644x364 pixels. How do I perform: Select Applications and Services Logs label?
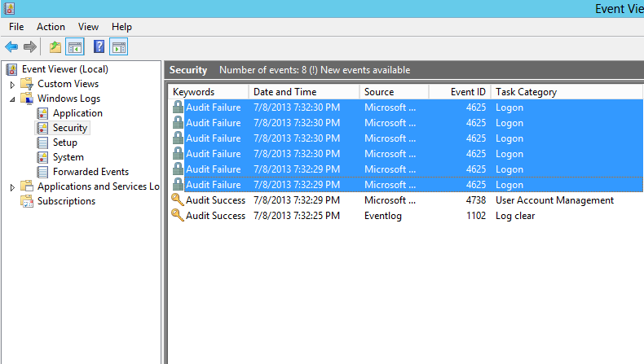99,186
